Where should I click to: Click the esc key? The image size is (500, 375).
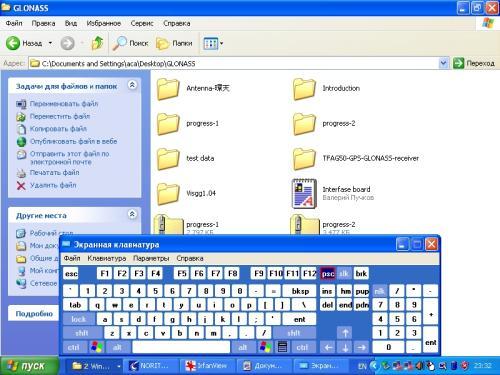[71, 274]
